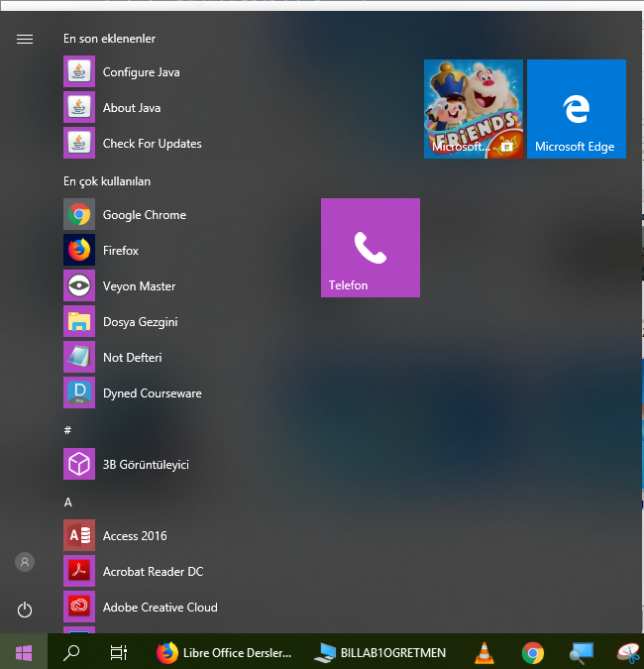Expand the Start menu hamburger button
Screen dimensions: 644x669
click(25, 39)
